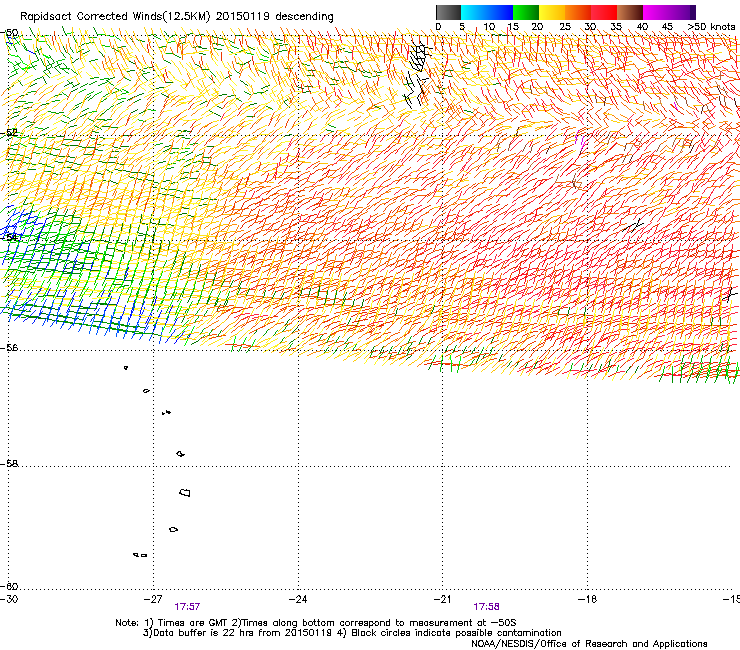Click the -24 longitude axis label

298,599
